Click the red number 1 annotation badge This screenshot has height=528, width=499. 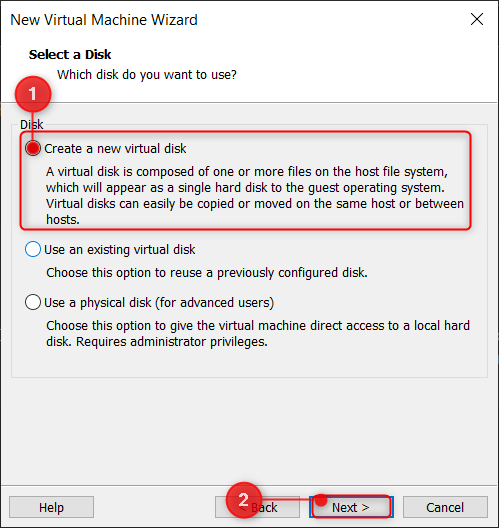[x=33, y=94]
